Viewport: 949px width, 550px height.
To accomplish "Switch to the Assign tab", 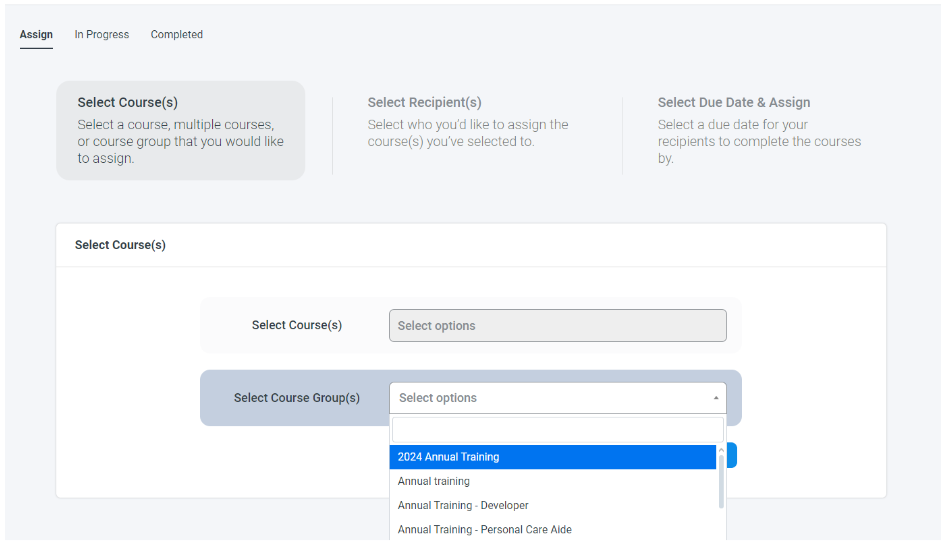I will pos(36,35).
